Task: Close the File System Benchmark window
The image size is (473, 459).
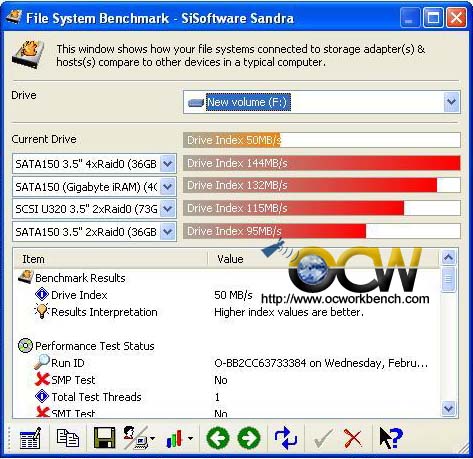Action: (x=456, y=17)
